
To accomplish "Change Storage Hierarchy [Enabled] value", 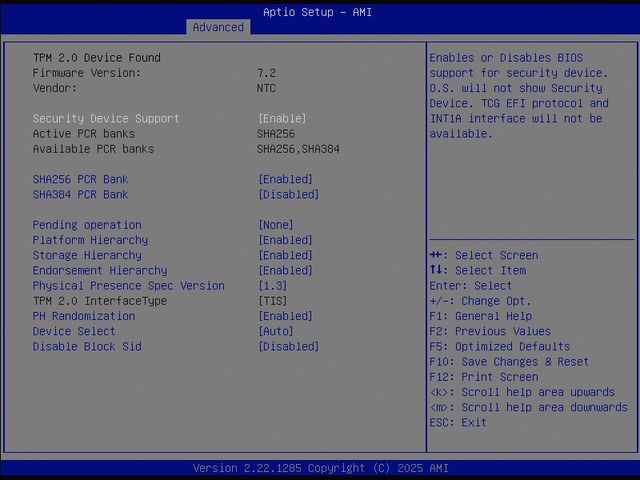I will coord(285,255).
